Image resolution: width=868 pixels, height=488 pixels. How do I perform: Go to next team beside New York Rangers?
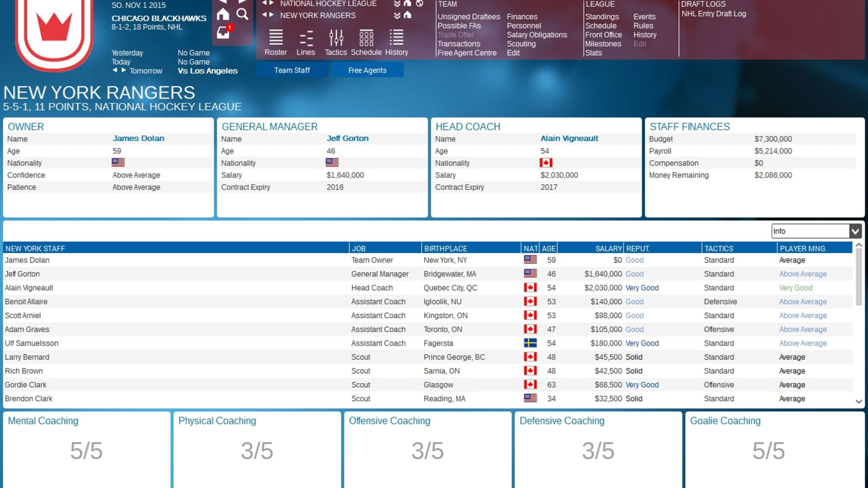pos(271,15)
